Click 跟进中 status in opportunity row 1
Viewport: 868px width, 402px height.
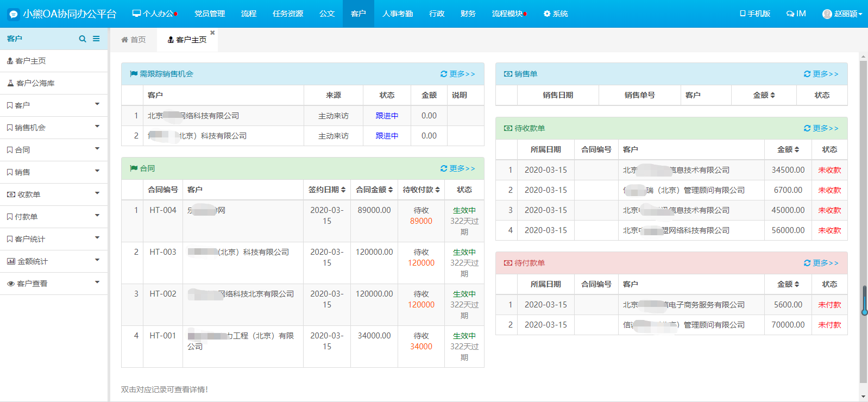click(387, 116)
